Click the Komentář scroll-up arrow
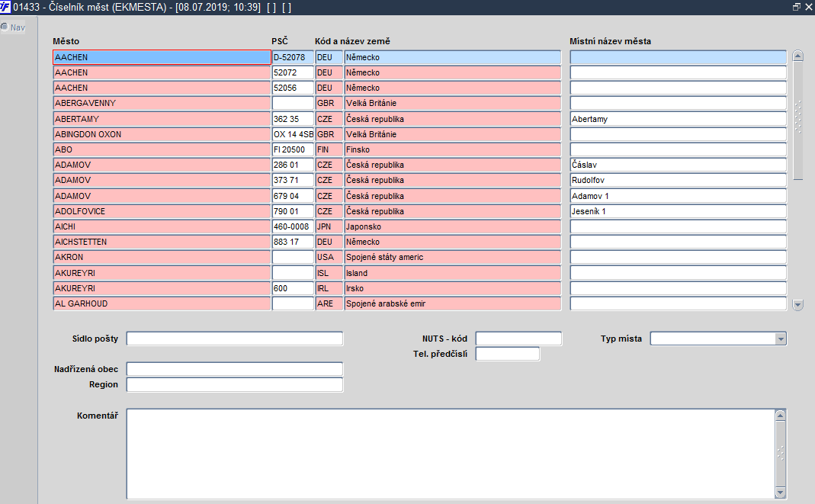Image resolution: width=815 pixels, height=504 pixels. point(780,415)
